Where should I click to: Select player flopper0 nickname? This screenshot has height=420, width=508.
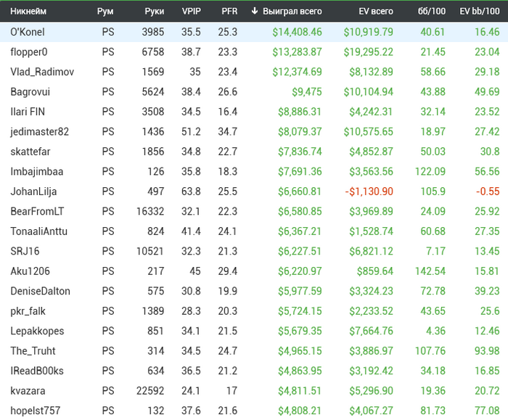29,52
